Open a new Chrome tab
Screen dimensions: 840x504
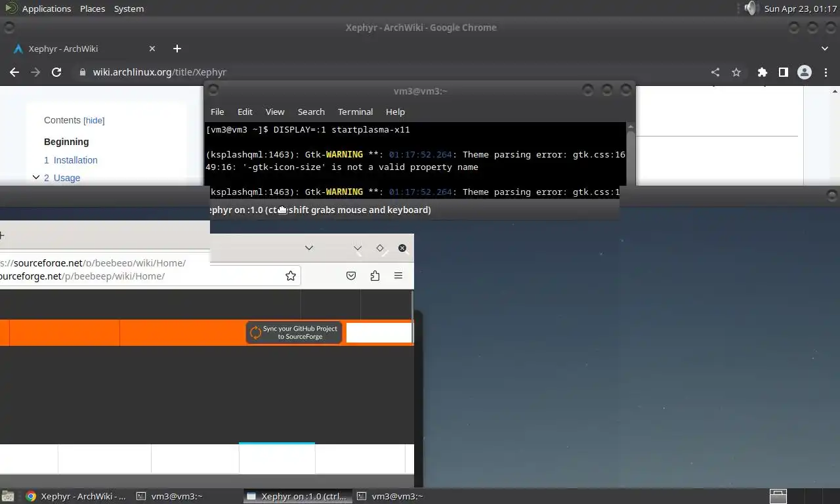click(x=177, y=49)
